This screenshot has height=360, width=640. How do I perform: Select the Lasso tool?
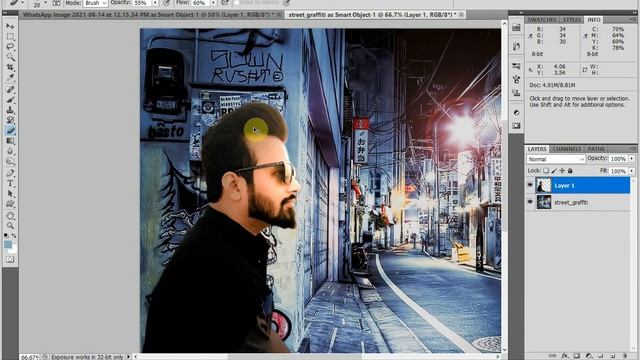(10, 47)
